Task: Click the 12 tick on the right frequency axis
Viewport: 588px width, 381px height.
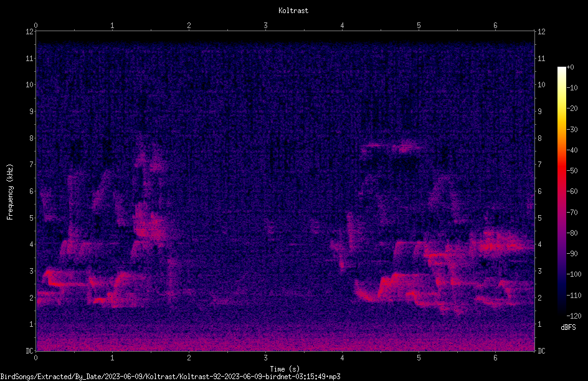Action: click(541, 32)
